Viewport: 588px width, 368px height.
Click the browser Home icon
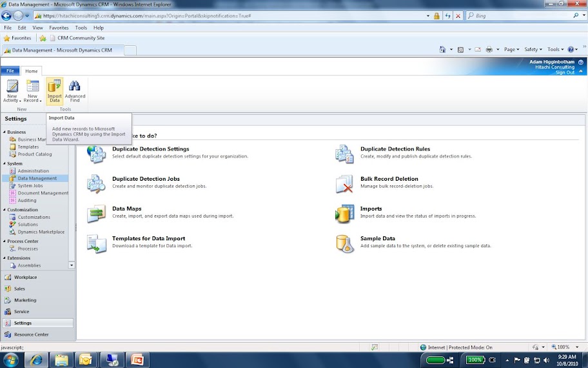click(x=442, y=50)
